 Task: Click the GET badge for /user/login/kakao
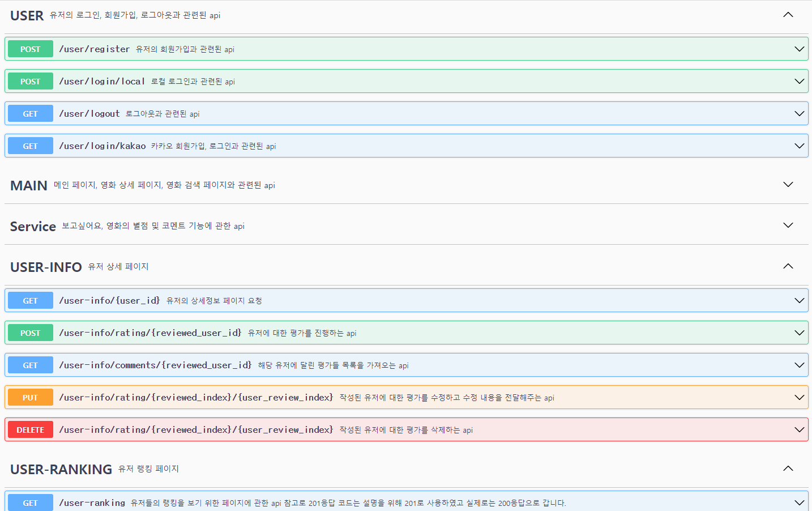point(31,146)
